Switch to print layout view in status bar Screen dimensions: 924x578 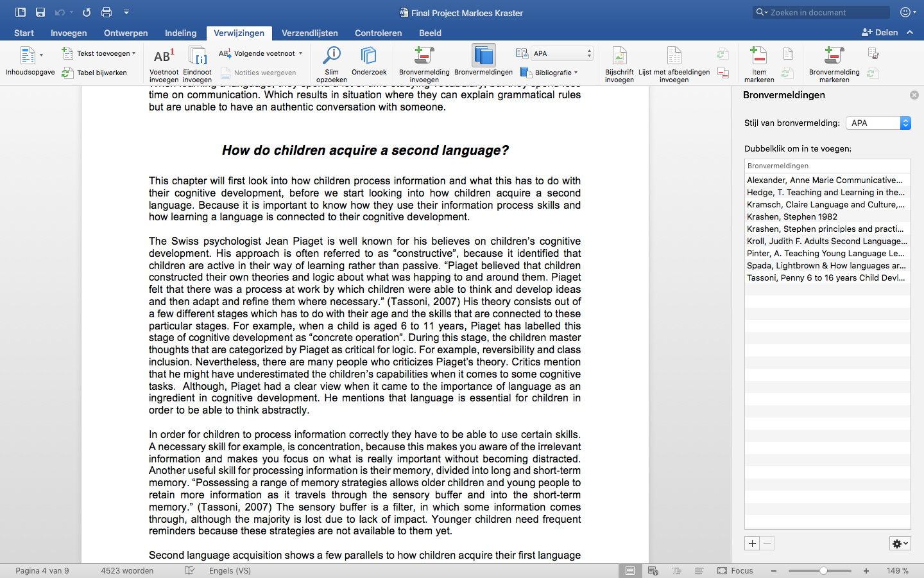point(630,571)
